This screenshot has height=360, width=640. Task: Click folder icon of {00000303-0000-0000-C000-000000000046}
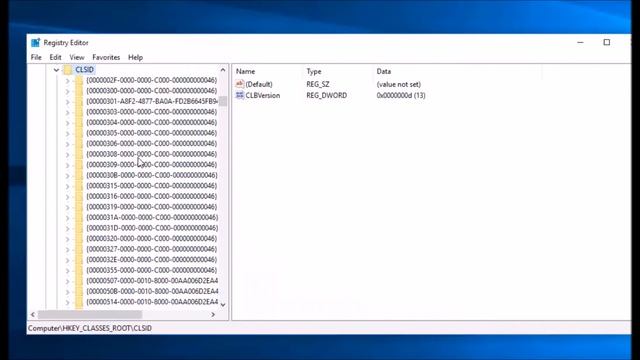[x=79, y=112]
